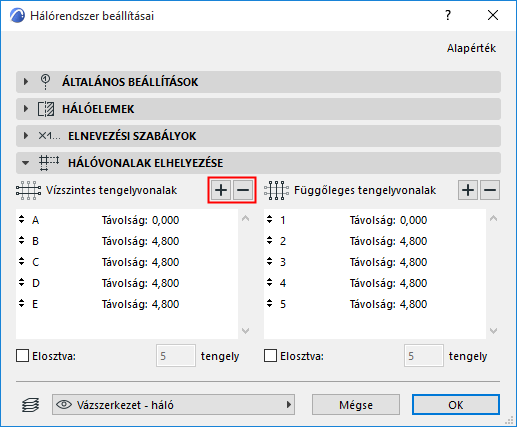Click vertical axis count field
517x427 pixels.
pyautogui.click(x=424, y=356)
